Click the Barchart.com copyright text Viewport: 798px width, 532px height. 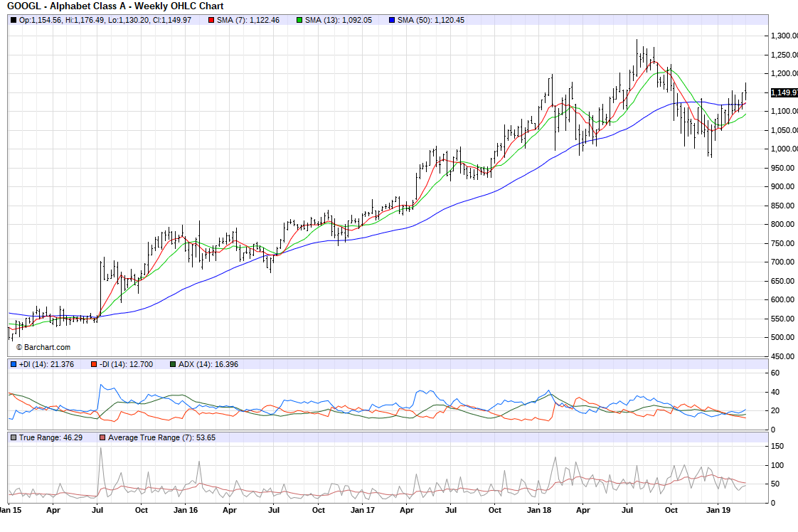(43, 347)
